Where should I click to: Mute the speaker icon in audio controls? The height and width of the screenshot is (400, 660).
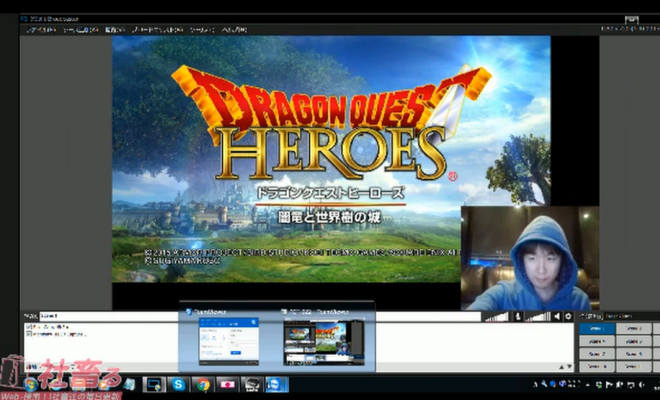click(557, 317)
